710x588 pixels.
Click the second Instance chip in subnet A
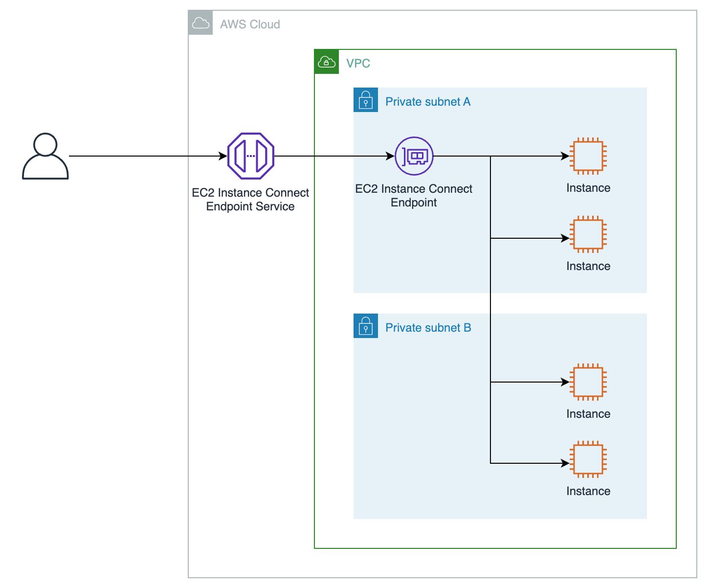pyautogui.click(x=587, y=235)
